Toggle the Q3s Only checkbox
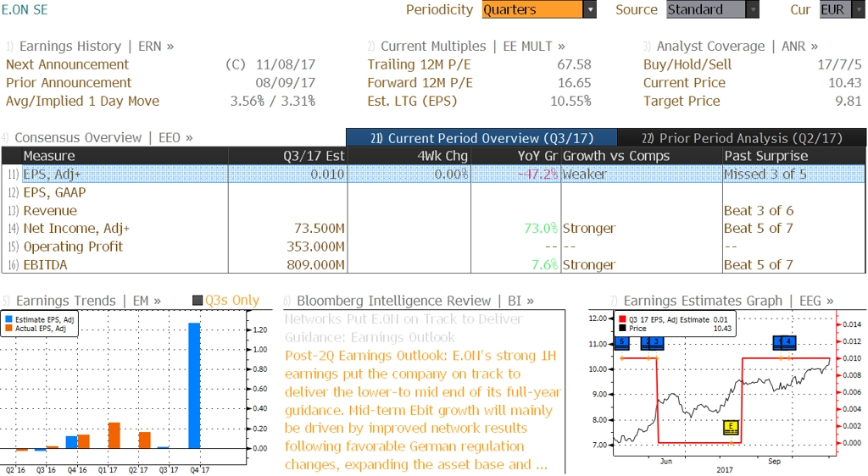 click(197, 300)
